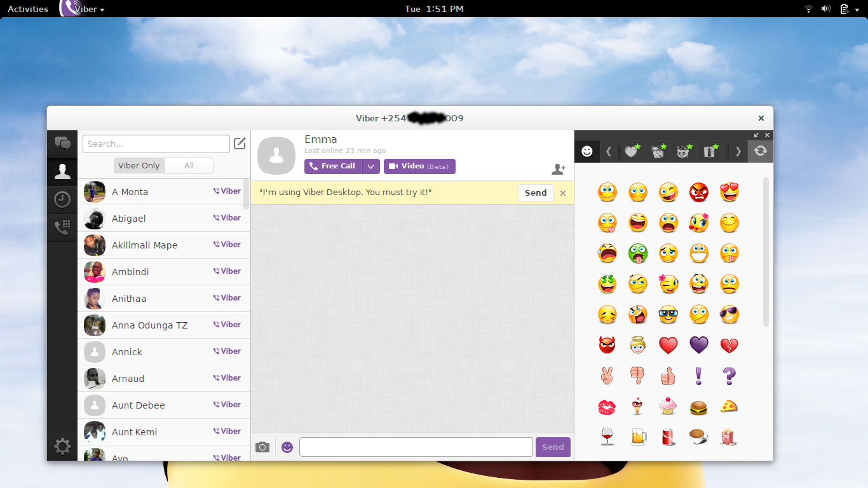Insert the hamburger emoticon
The height and width of the screenshot is (488, 868).
(699, 407)
